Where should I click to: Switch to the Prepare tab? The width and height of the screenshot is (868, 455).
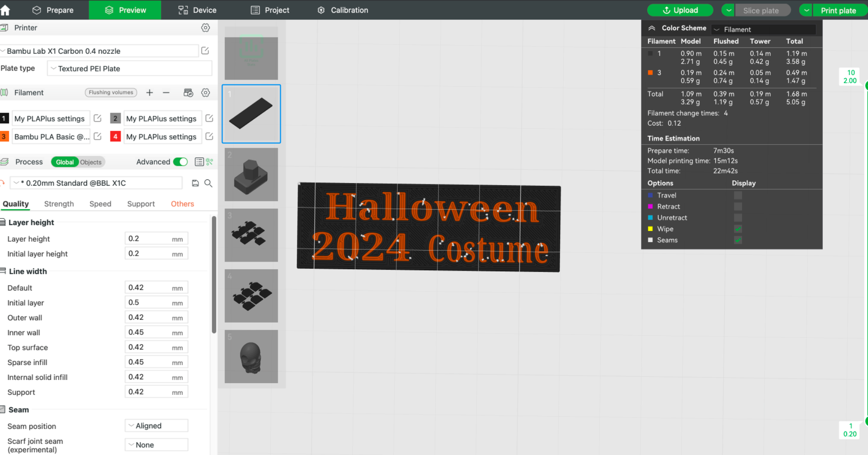[x=53, y=10]
